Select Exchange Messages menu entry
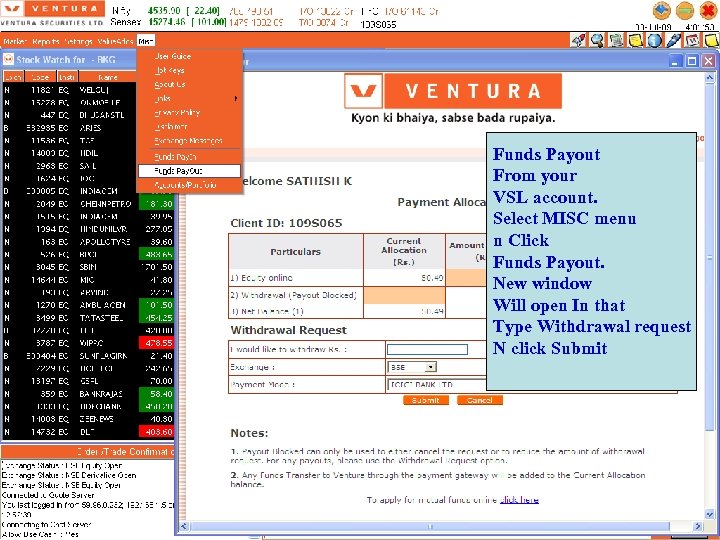Image resolution: width=720 pixels, height=540 pixels. 188,141
